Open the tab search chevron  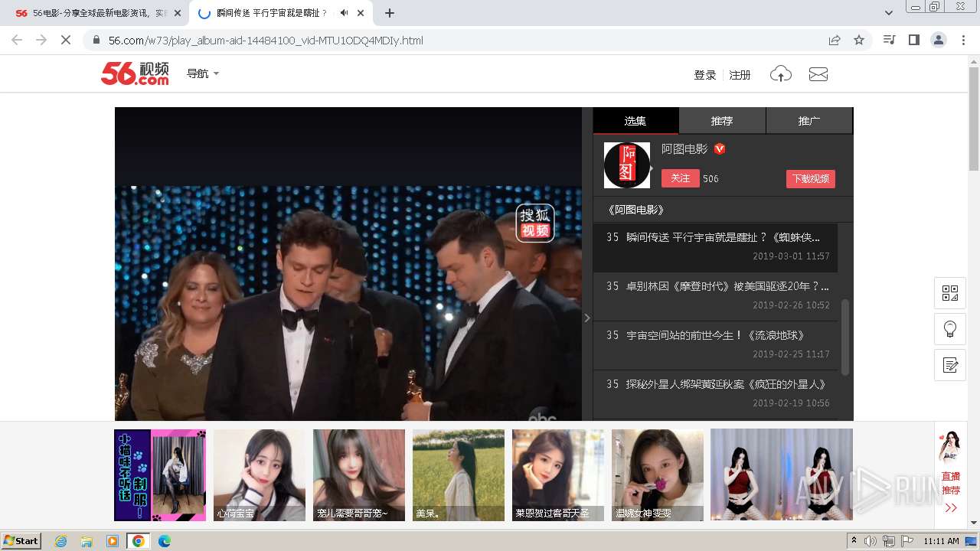888,13
